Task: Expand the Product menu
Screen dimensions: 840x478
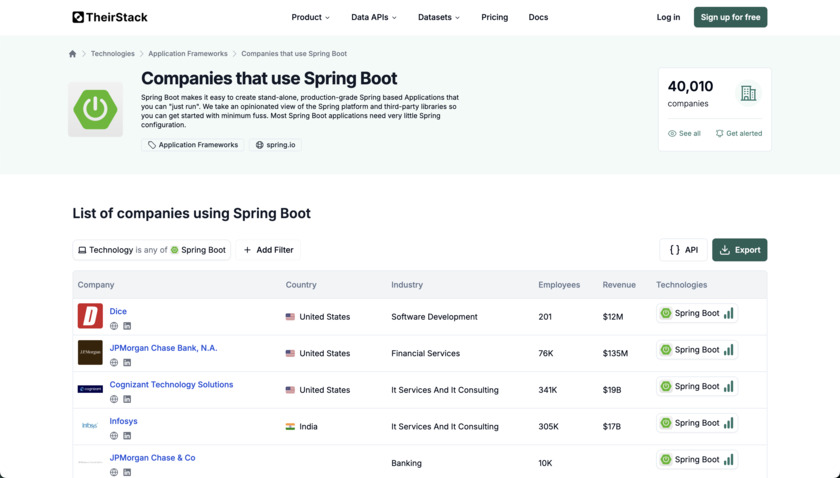Action: pos(310,17)
